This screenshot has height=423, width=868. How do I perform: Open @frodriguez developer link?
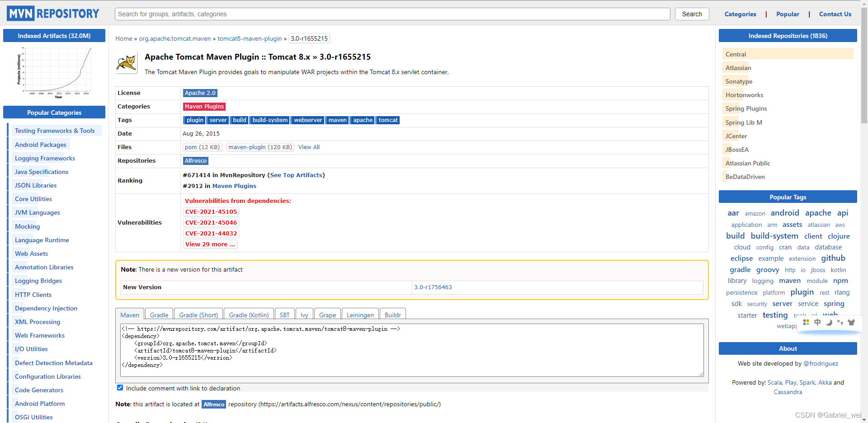point(821,364)
